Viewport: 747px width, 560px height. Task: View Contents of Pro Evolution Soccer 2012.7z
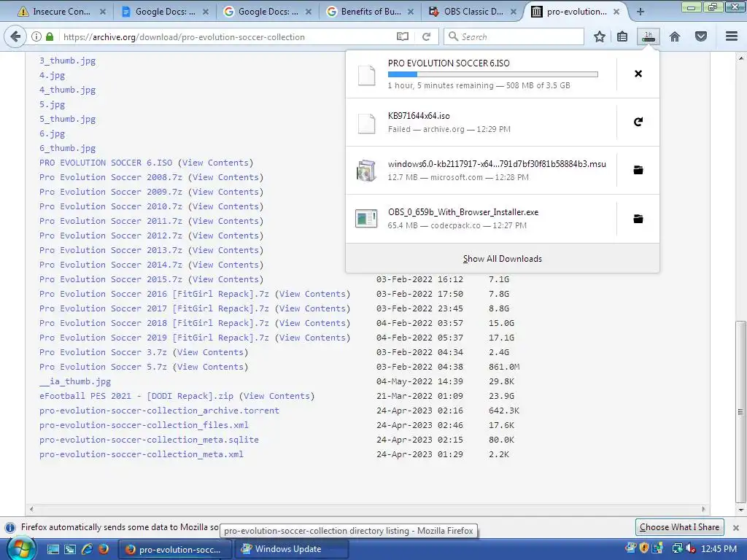click(x=225, y=236)
